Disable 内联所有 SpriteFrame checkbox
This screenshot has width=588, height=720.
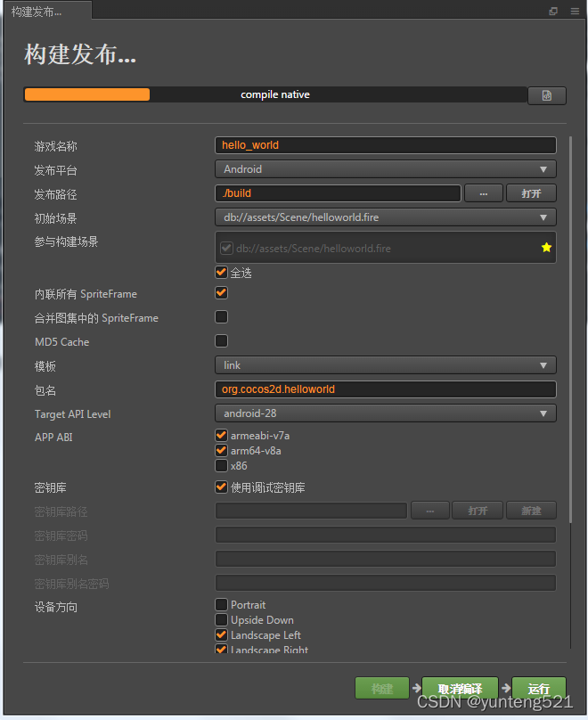click(221, 293)
